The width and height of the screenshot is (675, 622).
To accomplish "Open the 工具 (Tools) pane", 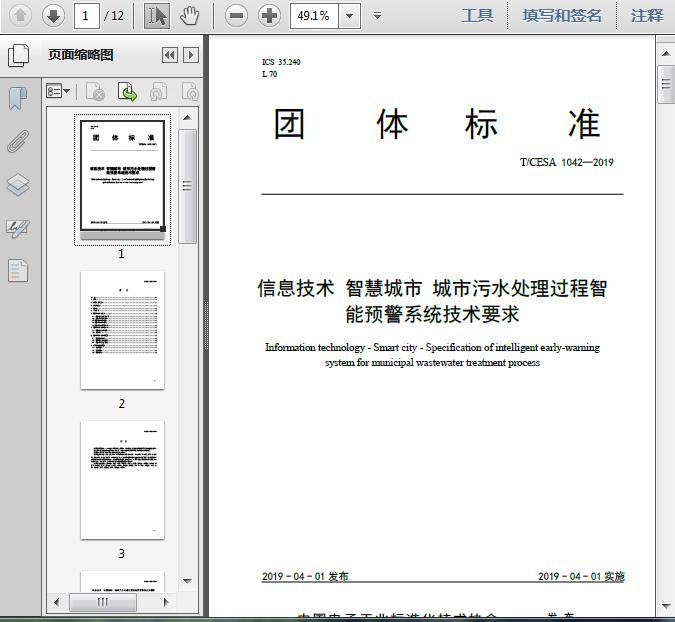I will [477, 15].
